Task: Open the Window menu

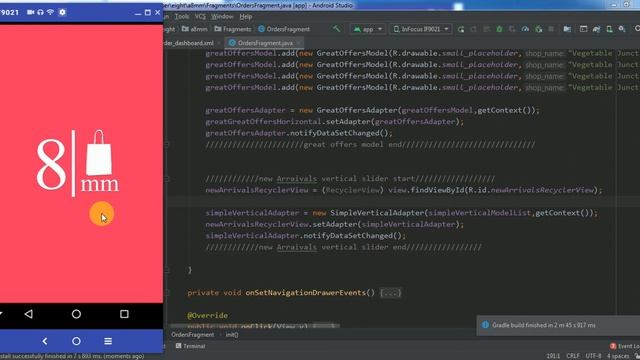Action: 222,16
